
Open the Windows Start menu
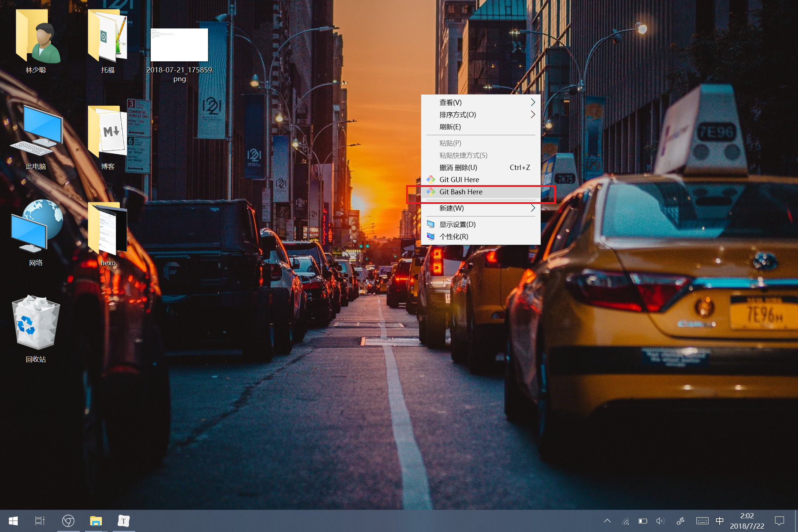[x=13, y=521]
